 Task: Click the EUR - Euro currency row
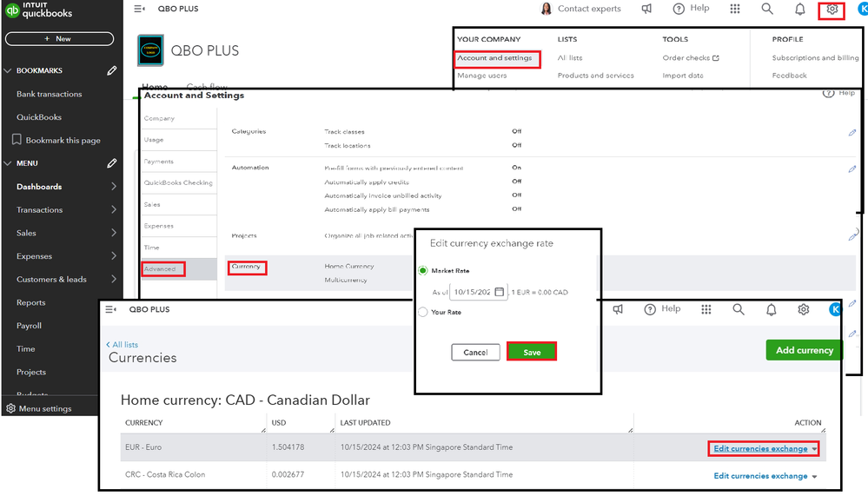474,447
